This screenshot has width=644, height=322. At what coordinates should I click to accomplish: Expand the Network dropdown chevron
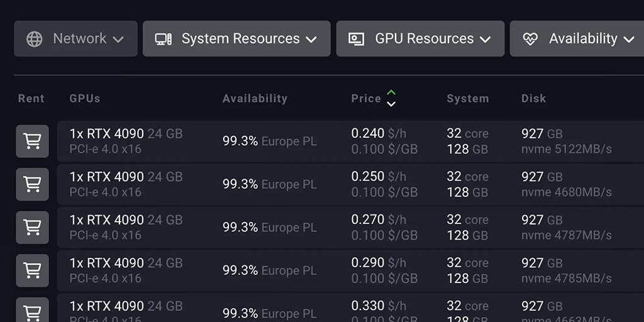118,40
